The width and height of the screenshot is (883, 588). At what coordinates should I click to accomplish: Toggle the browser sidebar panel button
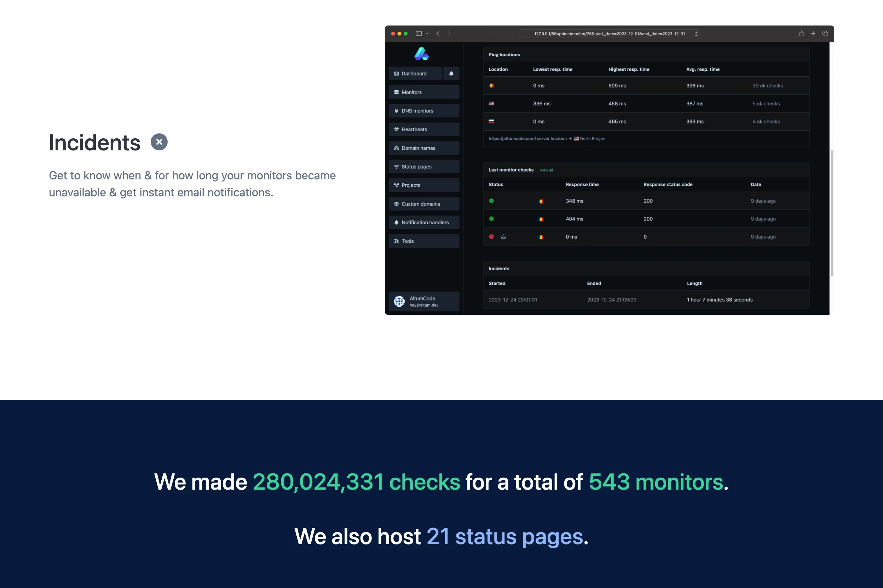pyautogui.click(x=419, y=34)
